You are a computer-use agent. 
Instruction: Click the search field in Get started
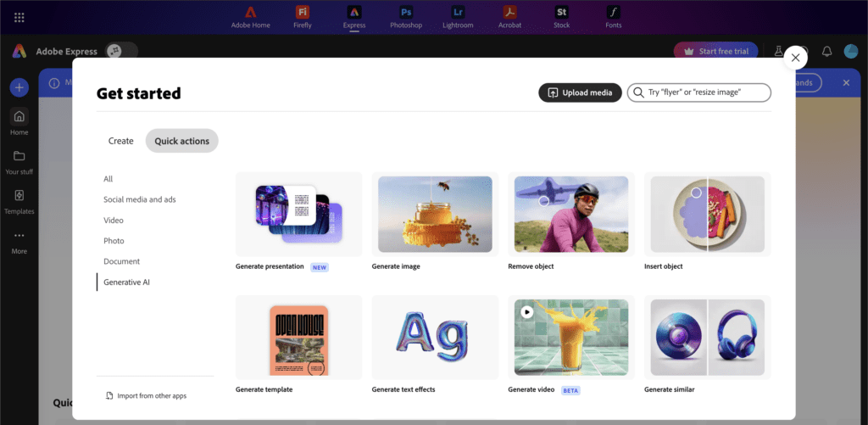(x=704, y=92)
